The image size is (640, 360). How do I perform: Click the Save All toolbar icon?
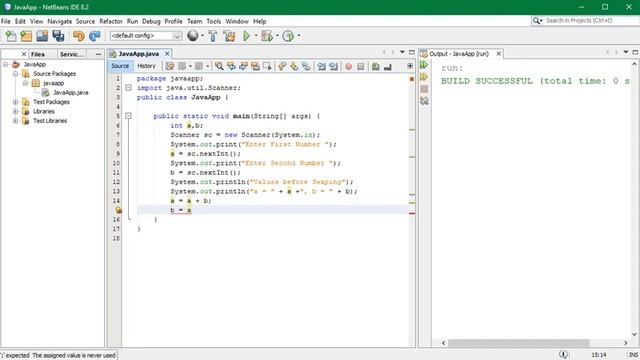[58, 36]
